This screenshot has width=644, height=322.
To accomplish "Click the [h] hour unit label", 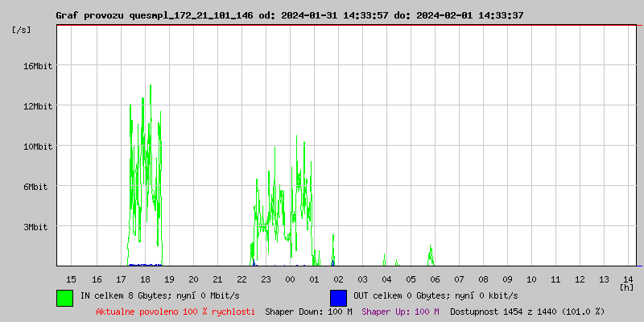I will pos(626,287).
